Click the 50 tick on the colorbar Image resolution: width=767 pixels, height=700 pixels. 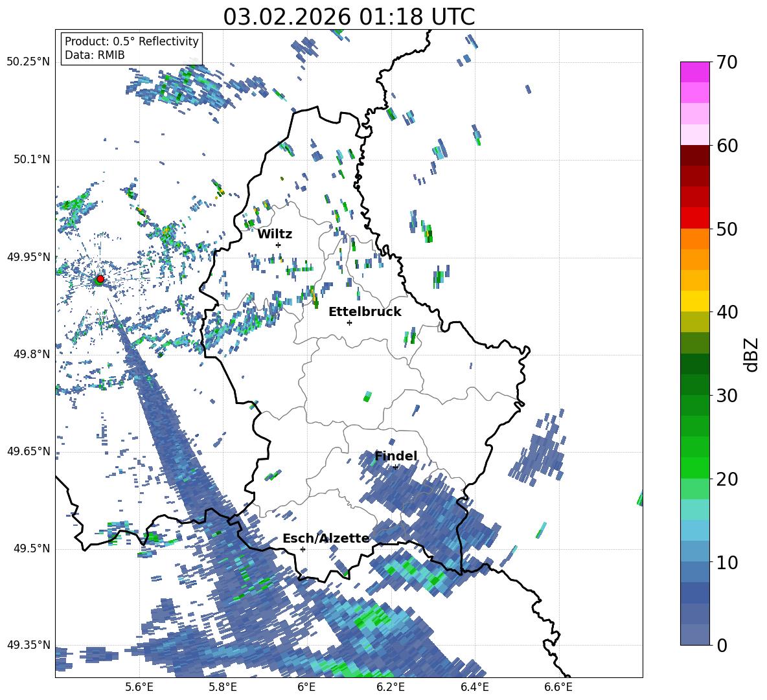pos(726,229)
